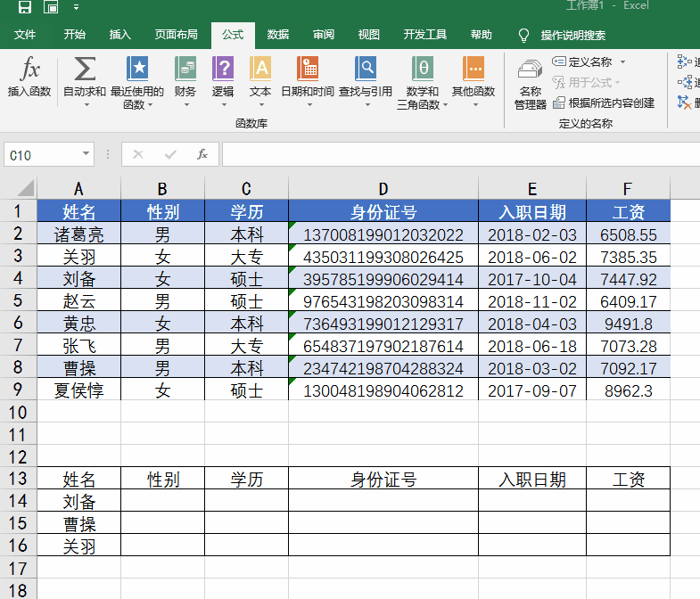The height and width of the screenshot is (599, 700).
Task: Open 最近使用的函数 star icon
Action: pyautogui.click(x=137, y=69)
